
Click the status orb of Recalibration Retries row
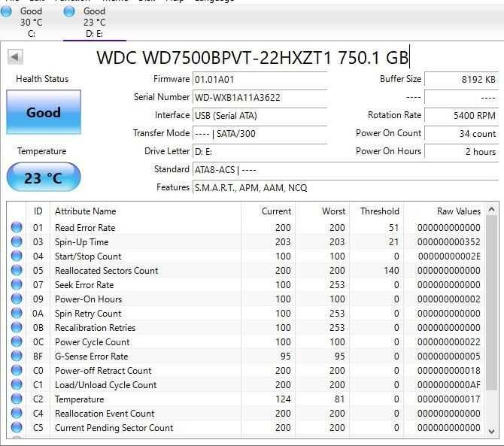[17, 327]
